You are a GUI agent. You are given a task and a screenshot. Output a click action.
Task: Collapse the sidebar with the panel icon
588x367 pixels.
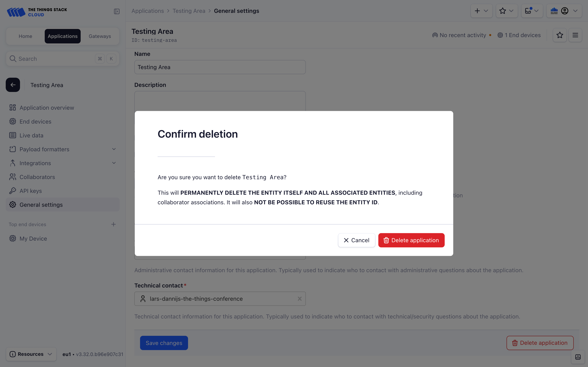(117, 11)
